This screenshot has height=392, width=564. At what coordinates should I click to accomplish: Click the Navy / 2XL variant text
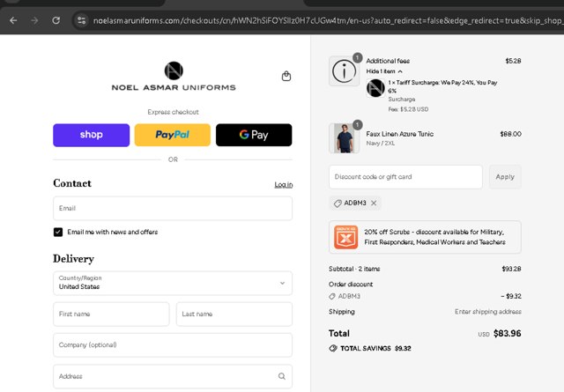pyautogui.click(x=380, y=143)
